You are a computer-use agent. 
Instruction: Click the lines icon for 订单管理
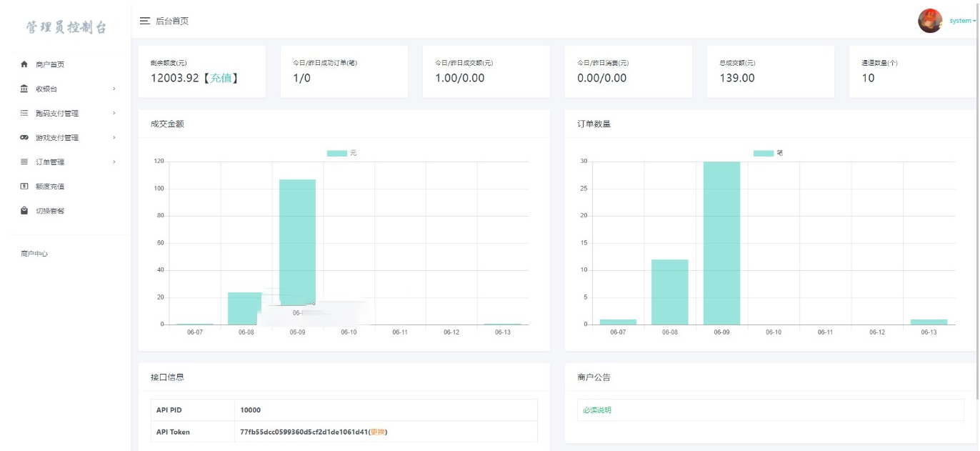[x=24, y=162]
